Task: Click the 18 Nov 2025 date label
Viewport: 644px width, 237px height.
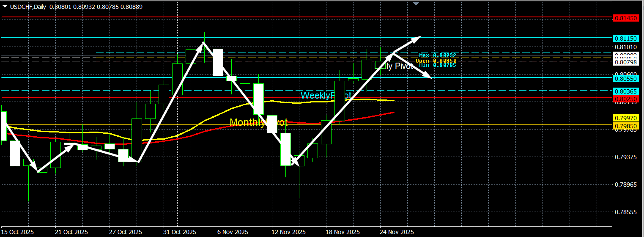Action: pyautogui.click(x=342, y=232)
